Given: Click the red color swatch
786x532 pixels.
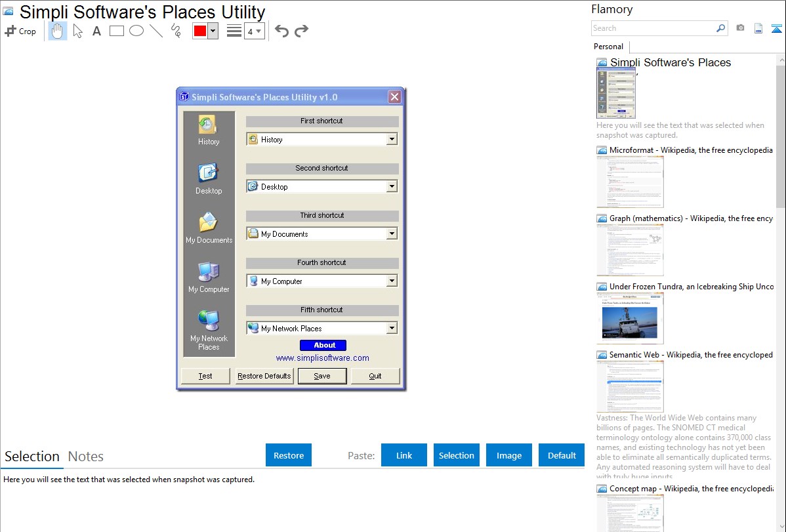Looking at the screenshot, I should (200, 31).
